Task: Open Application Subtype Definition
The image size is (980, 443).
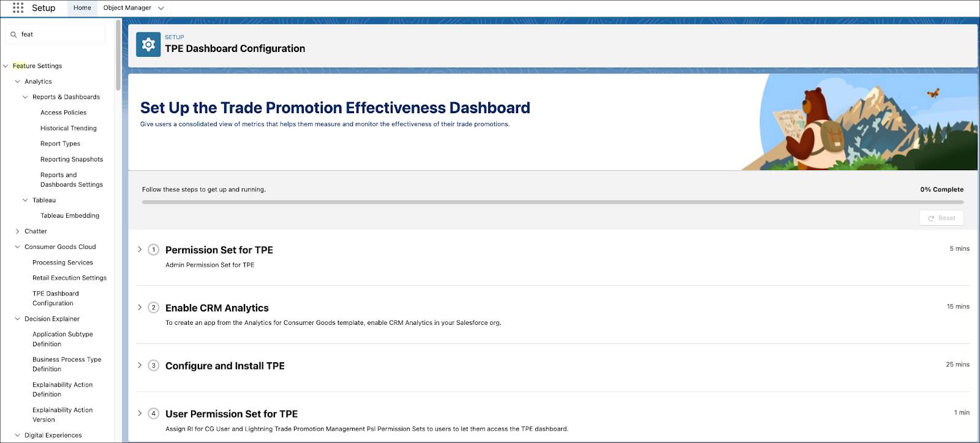Action: click(62, 339)
